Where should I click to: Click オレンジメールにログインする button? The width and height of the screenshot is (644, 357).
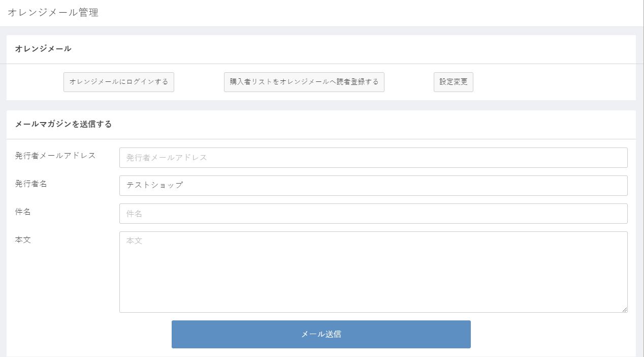point(119,82)
